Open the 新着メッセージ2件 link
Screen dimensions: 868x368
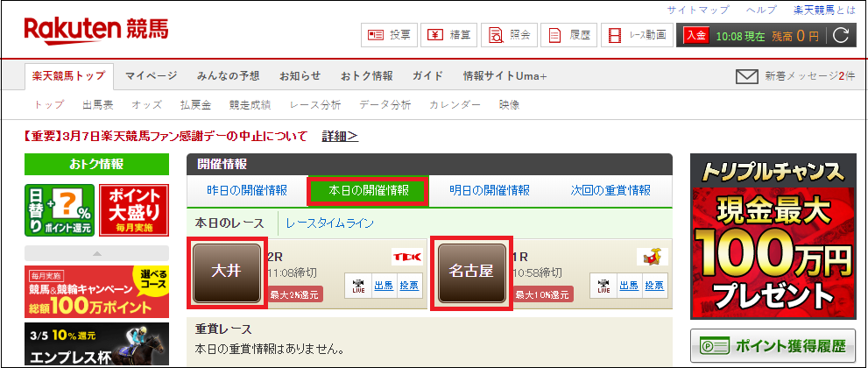coord(810,76)
